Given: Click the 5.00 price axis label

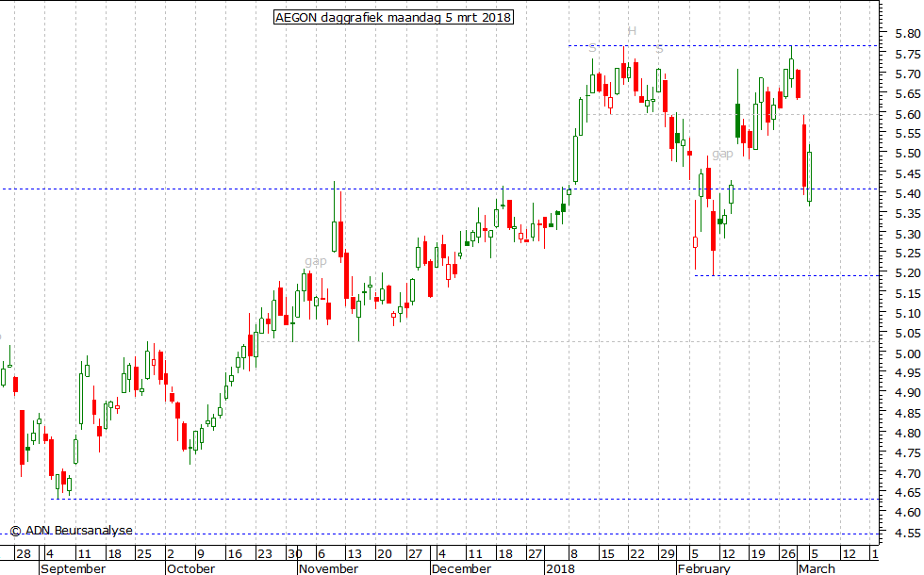Looking at the screenshot, I should pos(907,353).
